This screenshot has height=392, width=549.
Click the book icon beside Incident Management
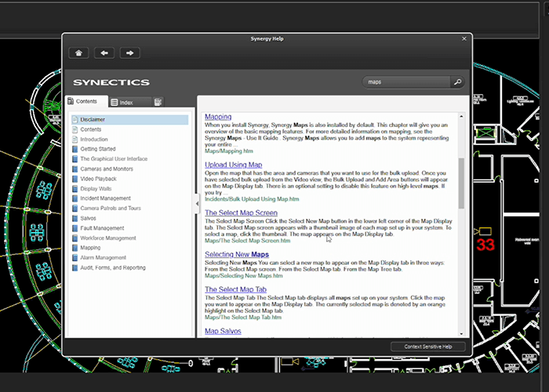(x=75, y=198)
